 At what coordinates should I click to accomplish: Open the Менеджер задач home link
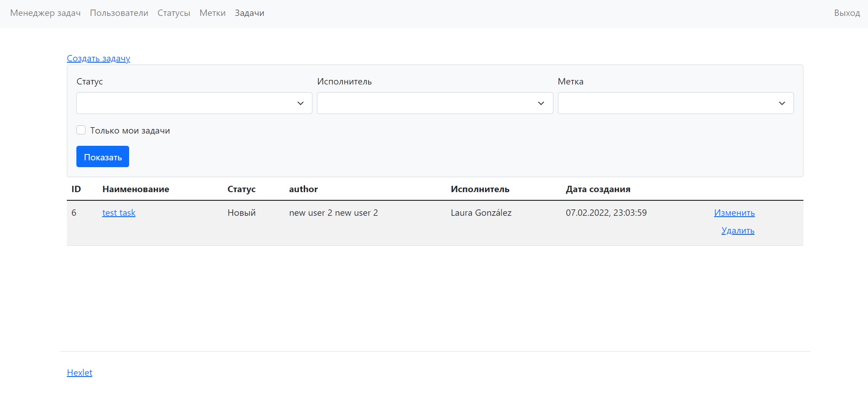45,13
